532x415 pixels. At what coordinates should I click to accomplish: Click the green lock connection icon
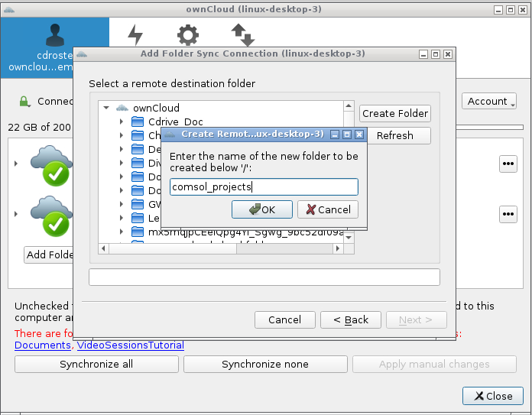pos(24,101)
